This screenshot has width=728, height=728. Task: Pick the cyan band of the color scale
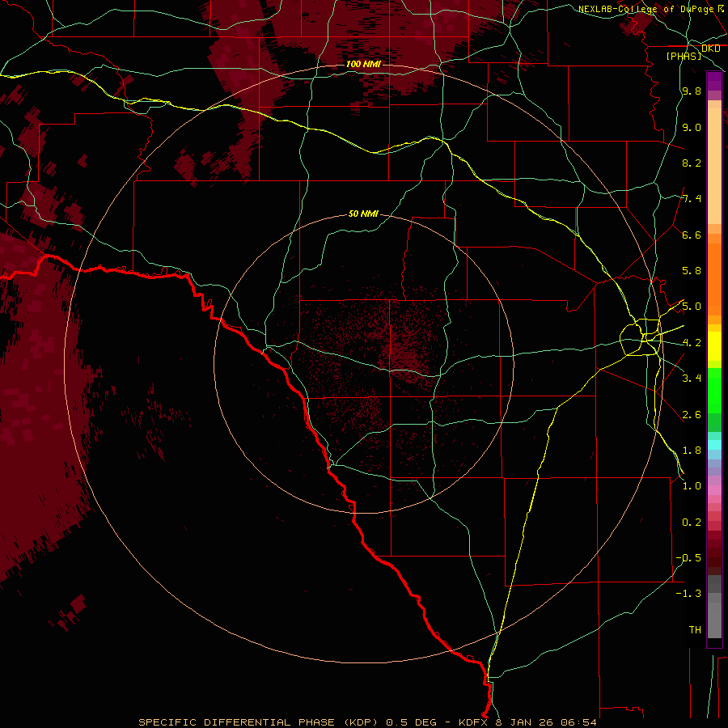click(714, 445)
